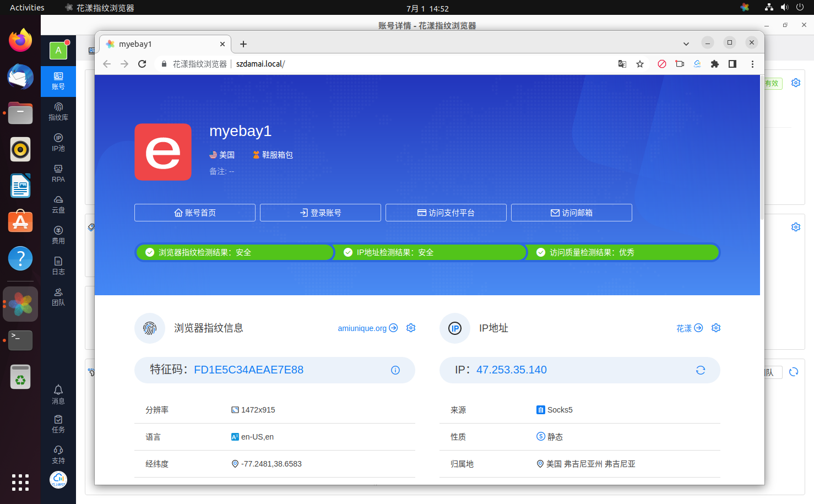Open the tab search dropdown arrow
This screenshot has height=504, width=814.
point(686,44)
